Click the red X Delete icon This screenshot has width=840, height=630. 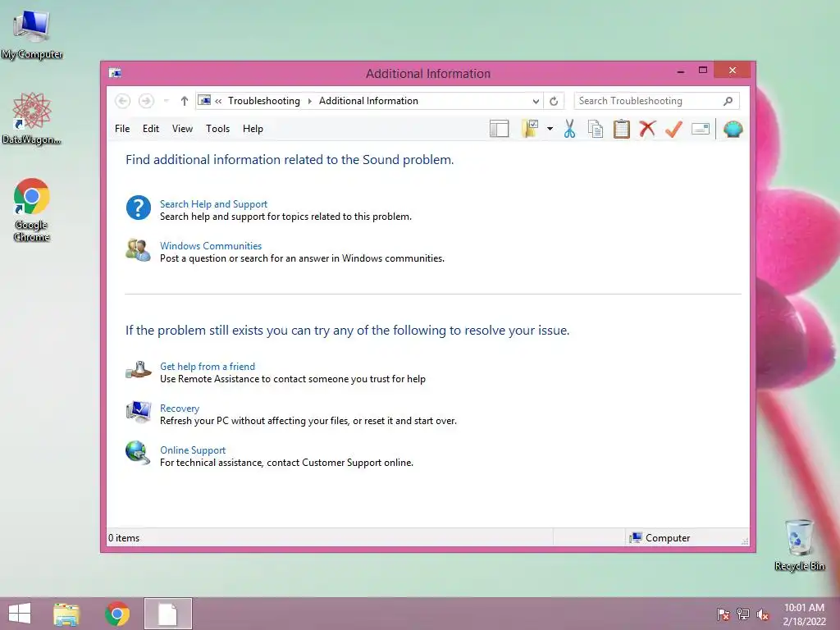tap(648, 129)
